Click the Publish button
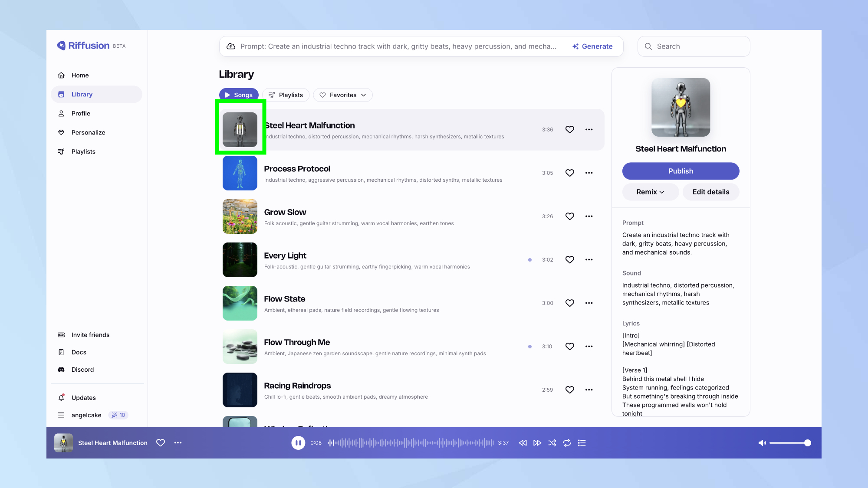 [681, 171]
